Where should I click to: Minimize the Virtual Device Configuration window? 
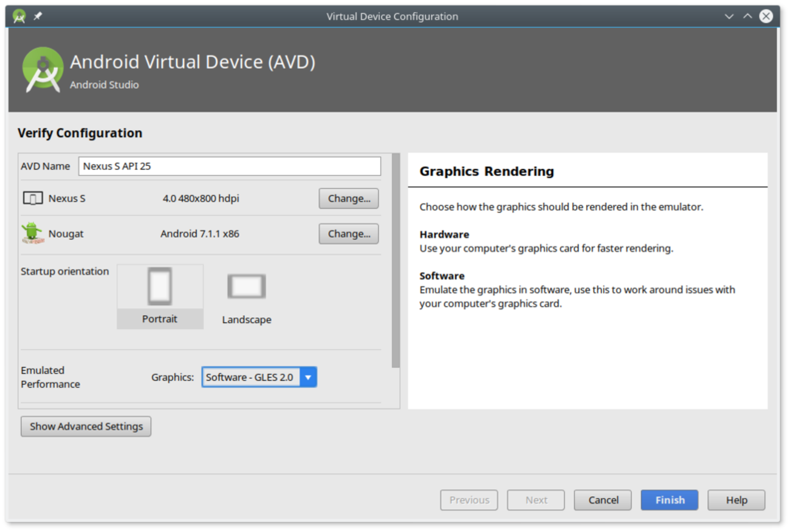(729, 16)
